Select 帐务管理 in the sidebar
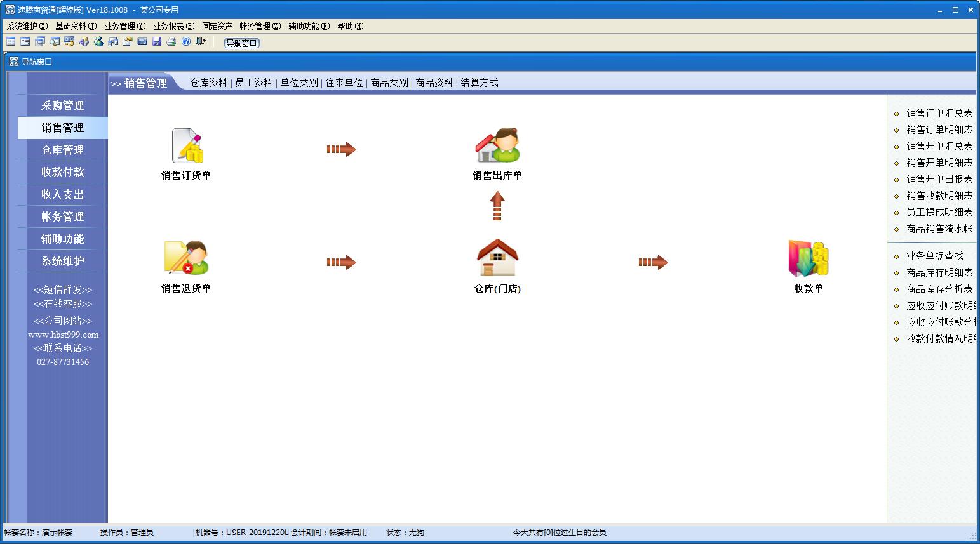Screen dimensions: 980x544 (63, 216)
